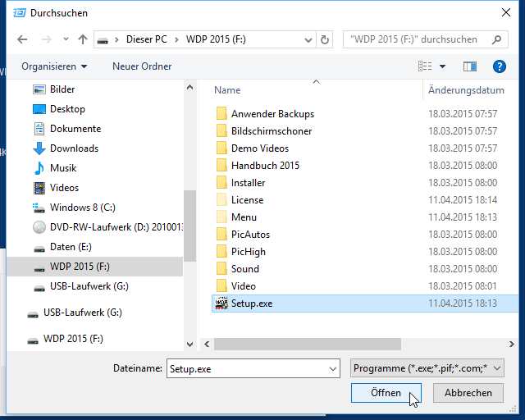Open the view options dropdown arrow
Viewport: 525px width, 420px height.
pyautogui.click(x=442, y=66)
